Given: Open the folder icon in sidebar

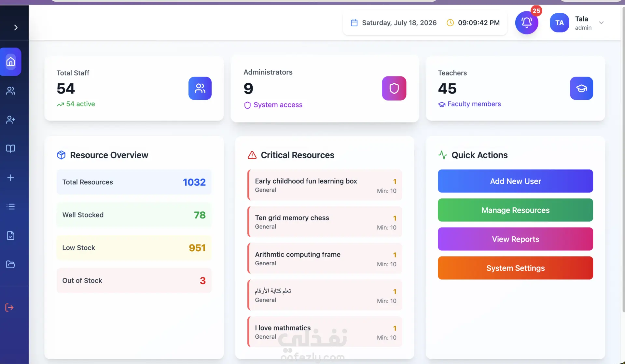Looking at the screenshot, I should click(x=11, y=264).
